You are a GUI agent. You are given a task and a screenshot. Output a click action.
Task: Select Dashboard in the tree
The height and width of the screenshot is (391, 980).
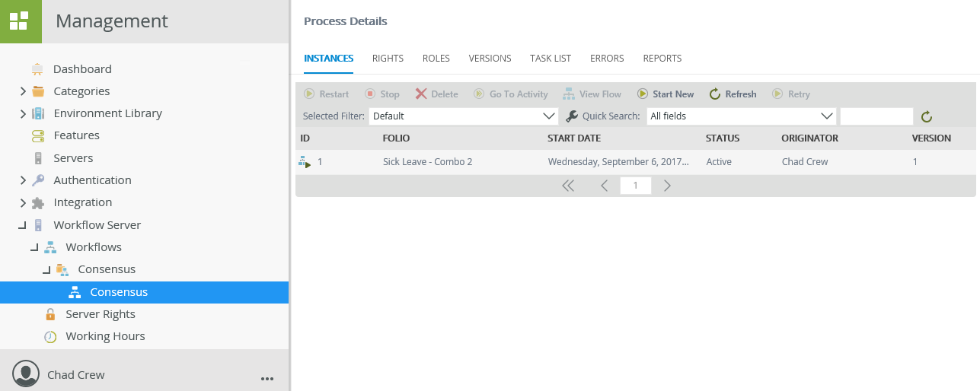click(x=82, y=69)
